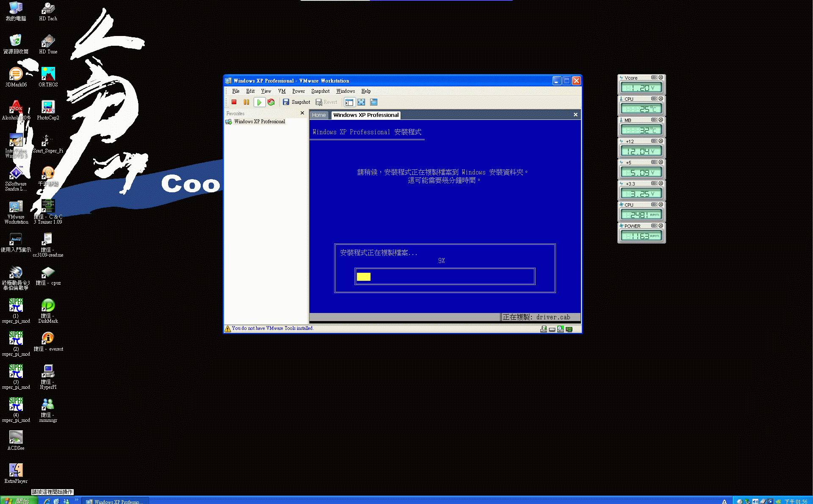
Task: Select the ACDSee desktop icon
Action: coord(16,440)
